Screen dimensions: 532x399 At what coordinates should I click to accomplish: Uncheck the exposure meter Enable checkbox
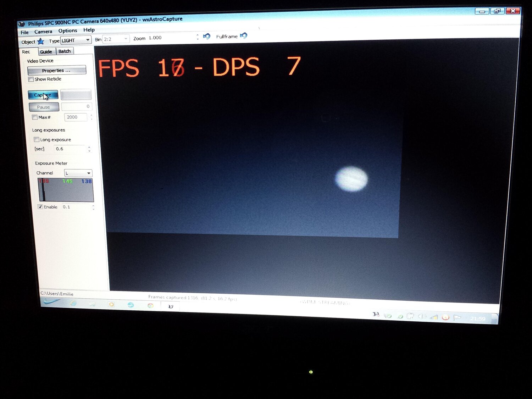[x=40, y=207]
